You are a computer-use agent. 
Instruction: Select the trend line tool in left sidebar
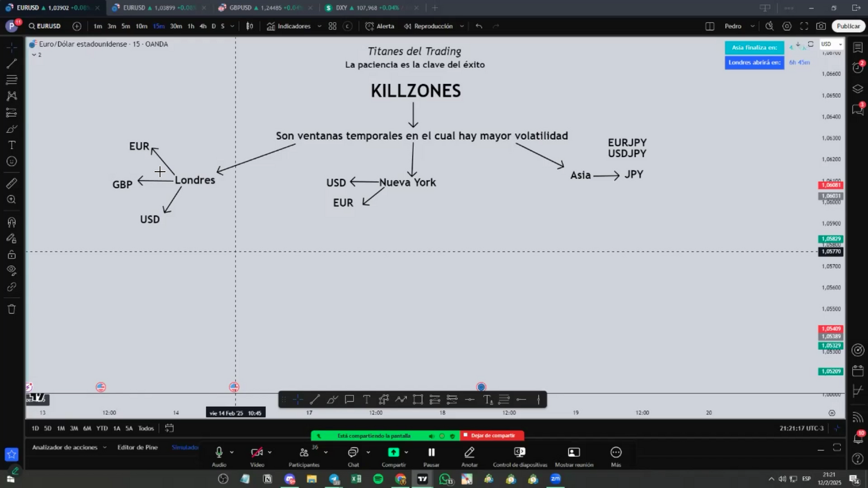(11, 64)
